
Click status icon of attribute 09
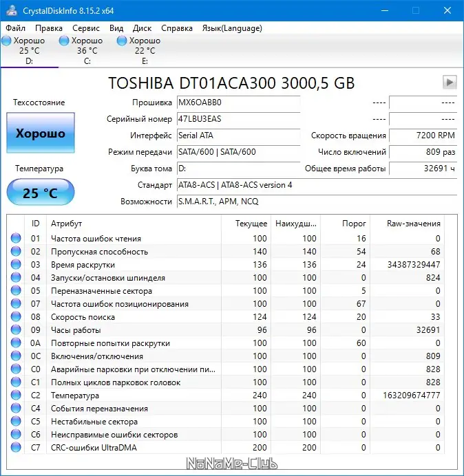pos(16,329)
